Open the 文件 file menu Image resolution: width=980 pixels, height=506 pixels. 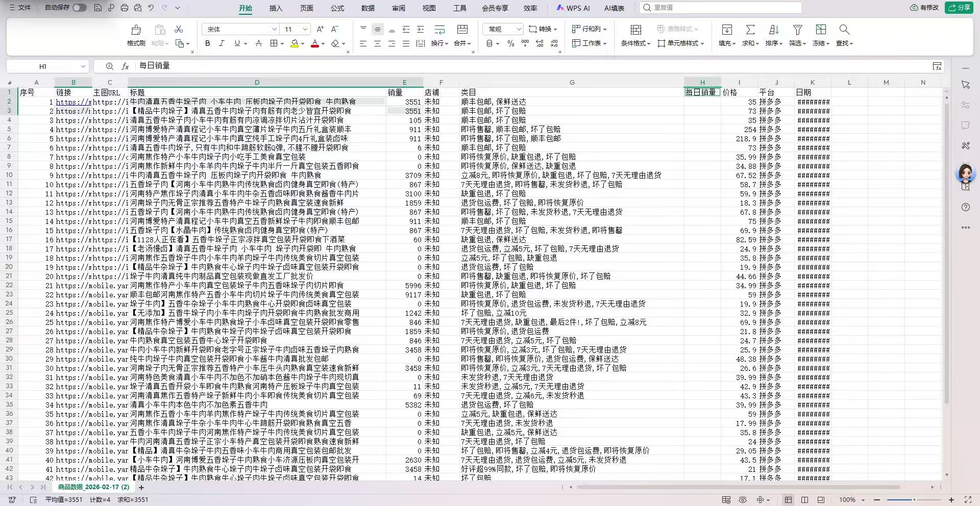tap(20, 8)
